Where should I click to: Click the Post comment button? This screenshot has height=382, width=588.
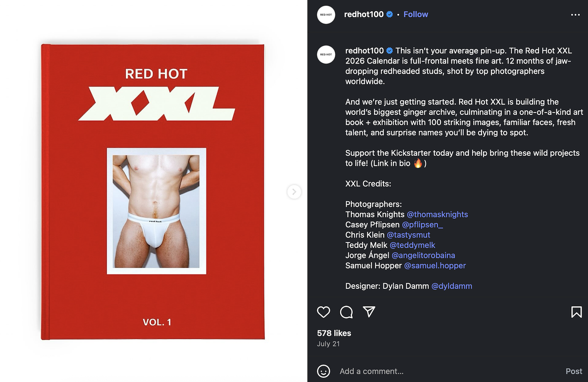tap(574, 371)
